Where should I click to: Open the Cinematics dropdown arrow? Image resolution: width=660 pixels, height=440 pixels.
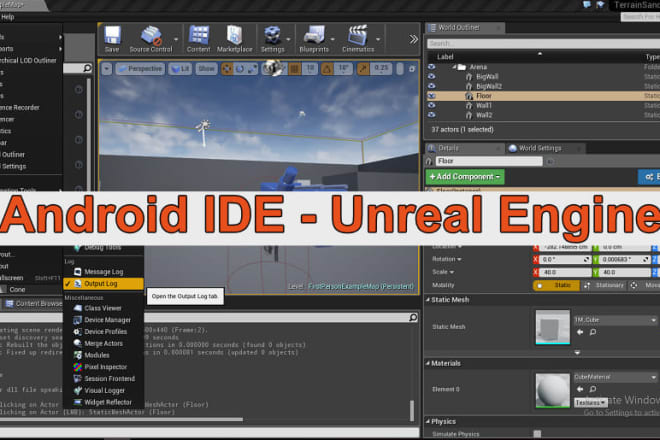[378, 39]
